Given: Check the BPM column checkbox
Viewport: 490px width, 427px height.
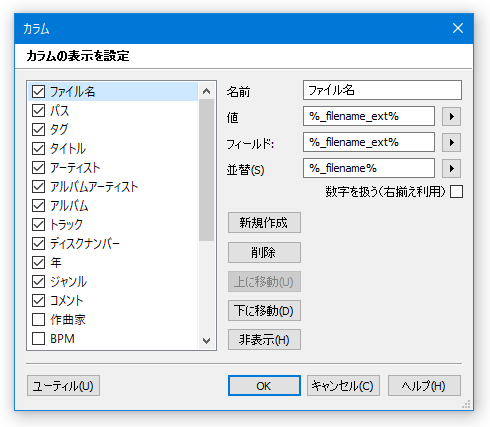Looking at the screenshot, I should click(x=38, y=338).
